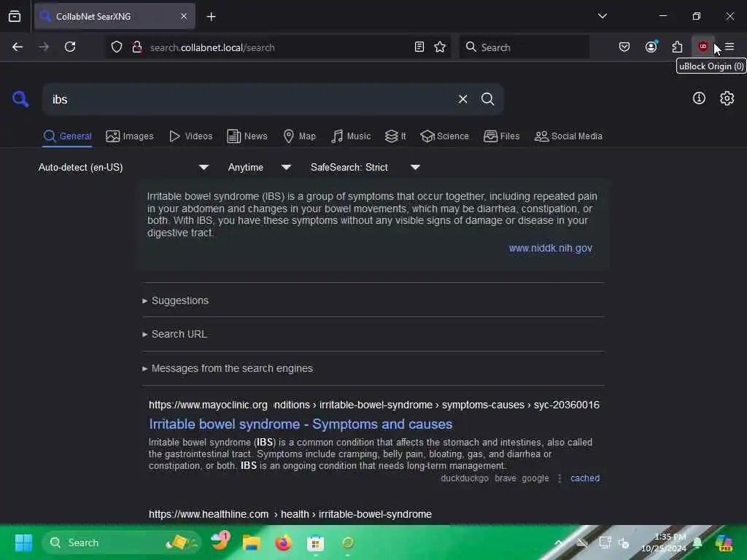The image size is (747, 560).
Task: Switch to the Map category
Action: (x=299, y=136)
